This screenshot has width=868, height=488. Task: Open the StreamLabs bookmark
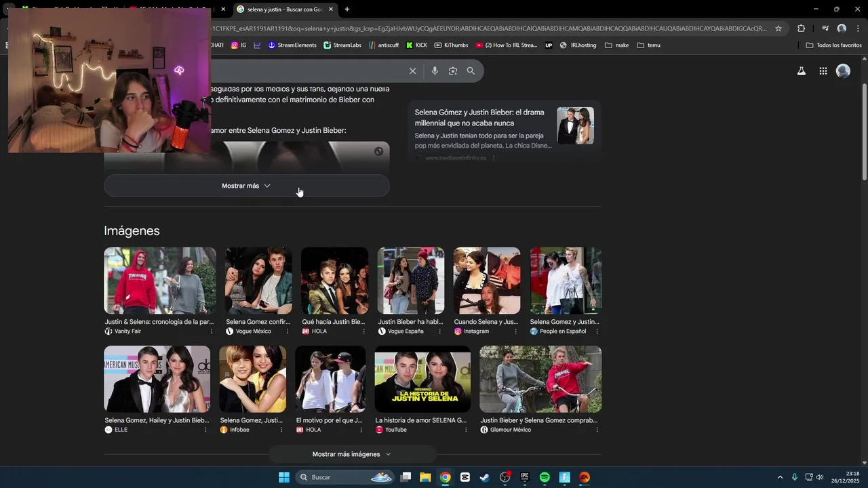[x=342, y=45]
